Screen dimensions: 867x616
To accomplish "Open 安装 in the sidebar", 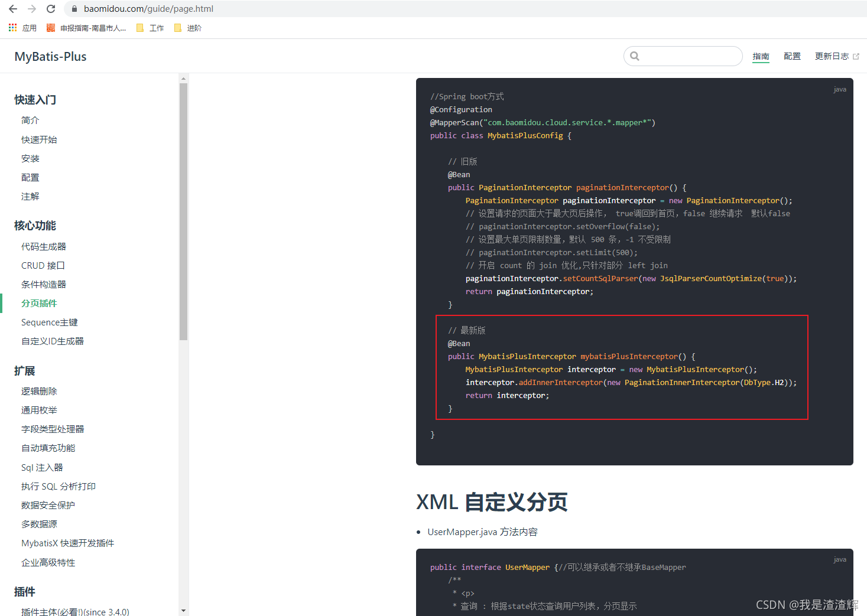I will tap(30, 158).
